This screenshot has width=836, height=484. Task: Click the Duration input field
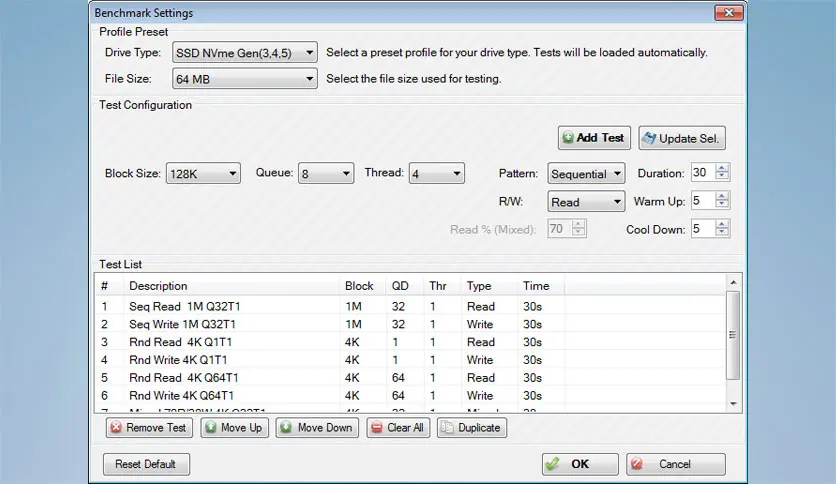click(703, 172)
